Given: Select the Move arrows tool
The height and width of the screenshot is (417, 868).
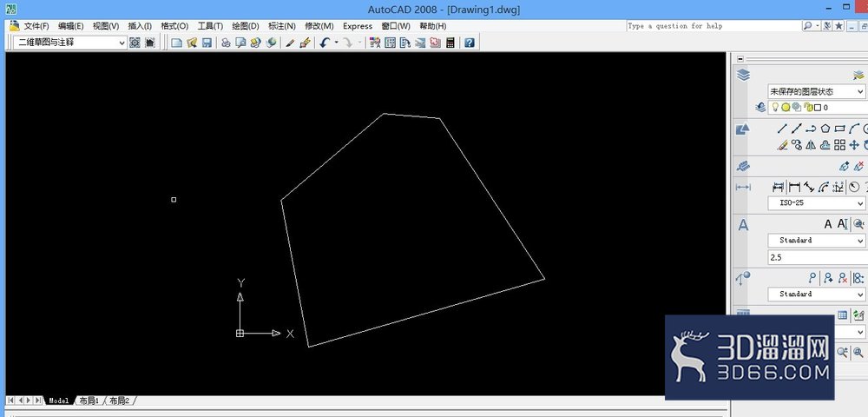Looking at the screenshot, I should pos(854,145).
